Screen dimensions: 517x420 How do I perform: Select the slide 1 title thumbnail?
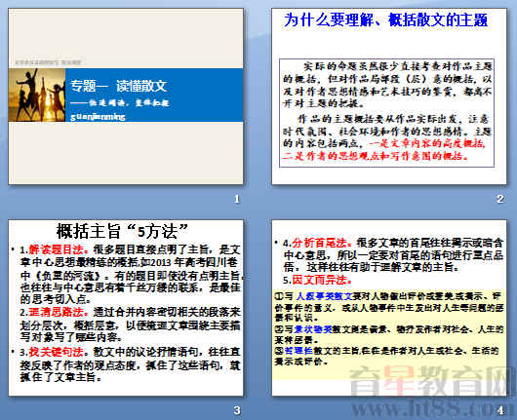(126, 96)
